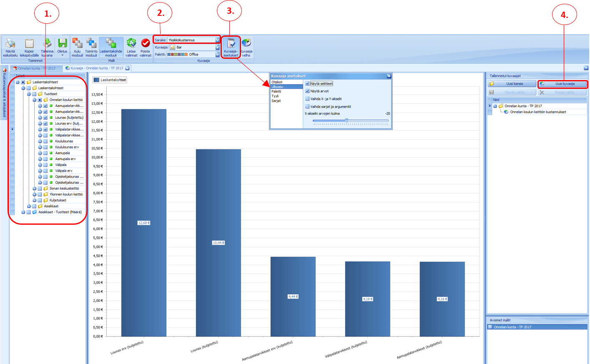Open the Oletus save dropdown button

pyautogui.click(x=62, y=48)
